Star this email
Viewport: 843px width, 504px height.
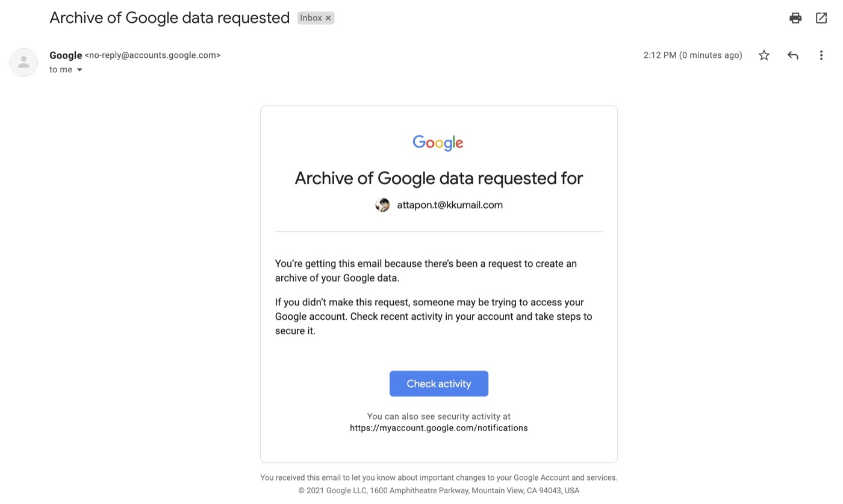click(764, 55)
